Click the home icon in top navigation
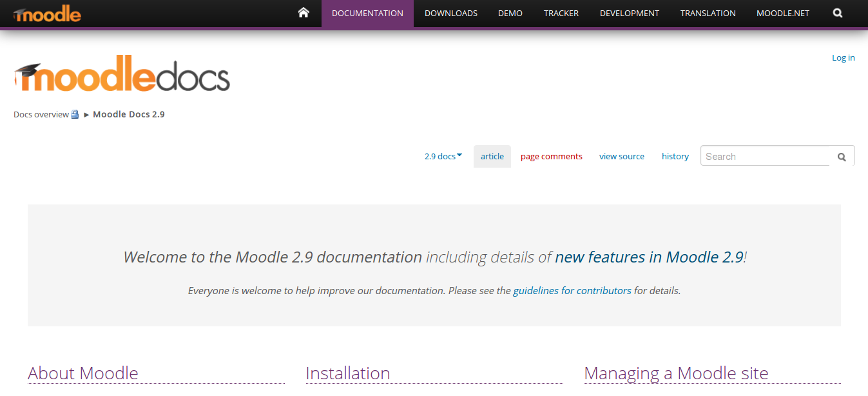868x396 pixels. coord(304,13)
